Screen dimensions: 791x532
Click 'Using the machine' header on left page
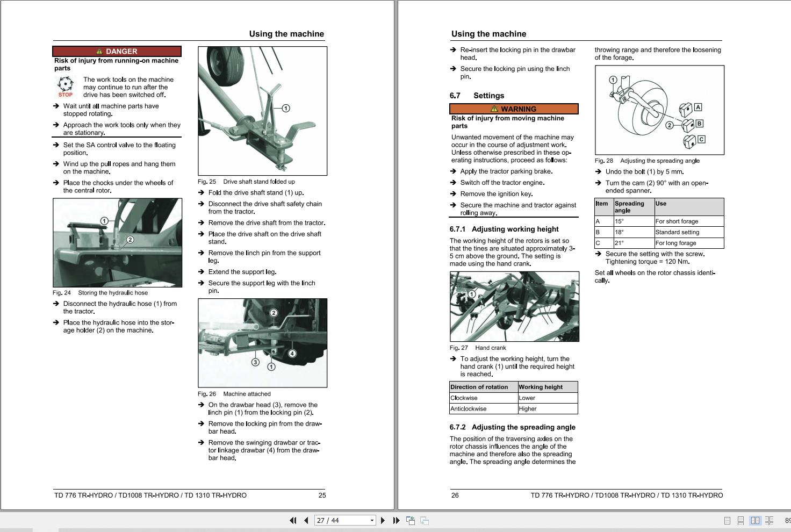[x=286, y=34]
